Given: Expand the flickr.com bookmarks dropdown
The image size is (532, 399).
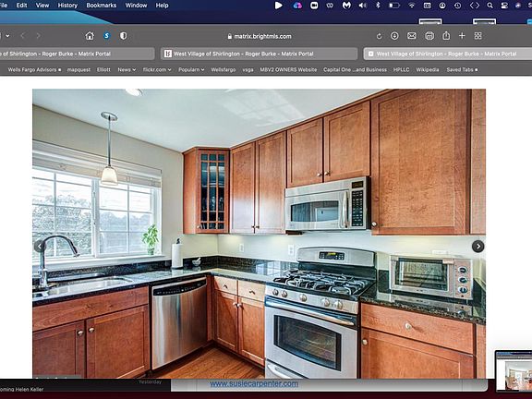Looking at the screenshot, I should coord(157,69).
